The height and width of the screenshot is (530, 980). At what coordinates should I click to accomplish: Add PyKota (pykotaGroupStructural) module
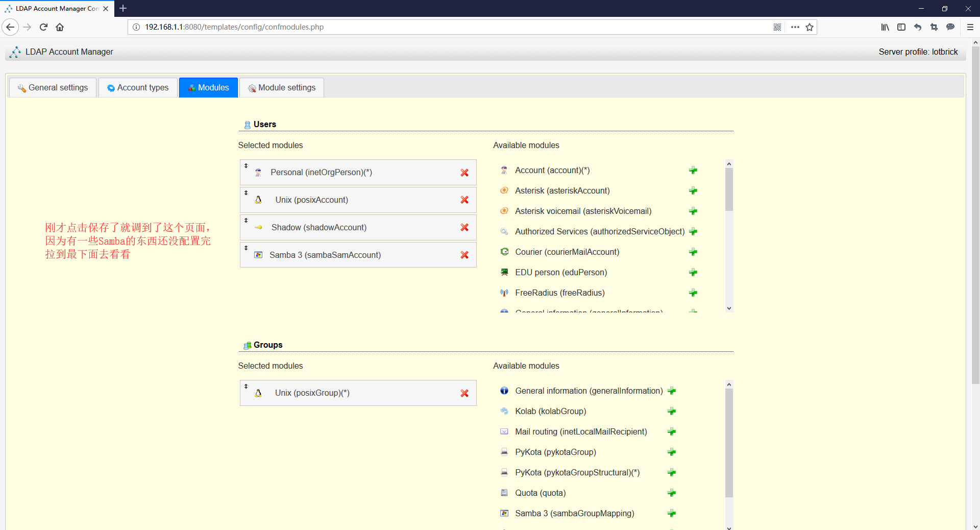672,472
